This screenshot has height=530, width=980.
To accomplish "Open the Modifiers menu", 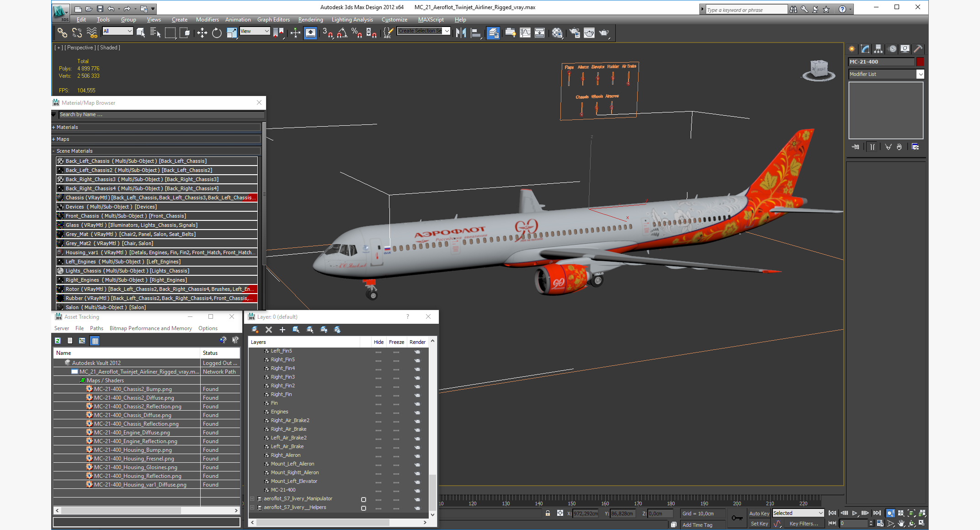I will click(x=207, y=20).
